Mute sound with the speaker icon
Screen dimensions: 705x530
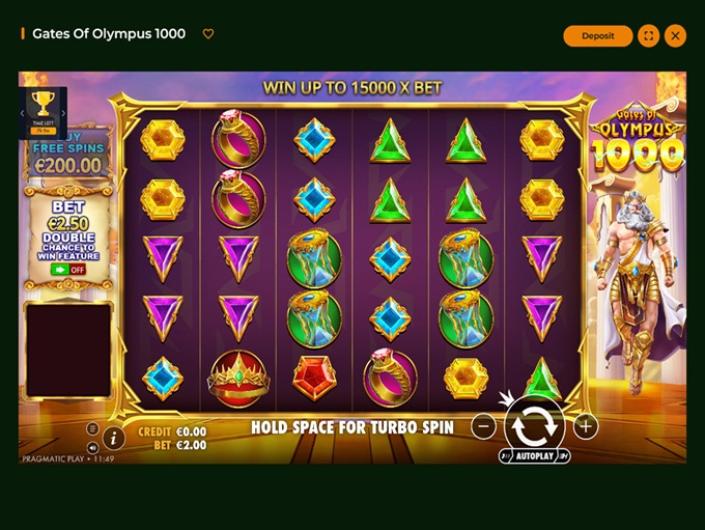tap(92, 448)
